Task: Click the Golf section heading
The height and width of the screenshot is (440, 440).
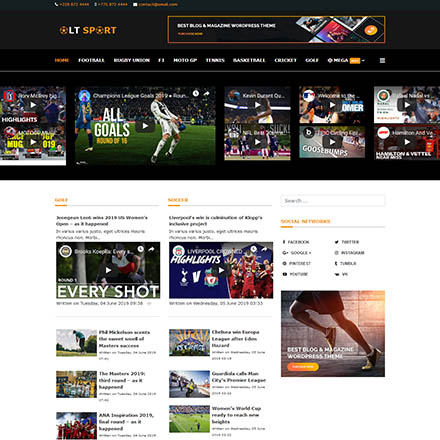Action: [x=61, y=200]
